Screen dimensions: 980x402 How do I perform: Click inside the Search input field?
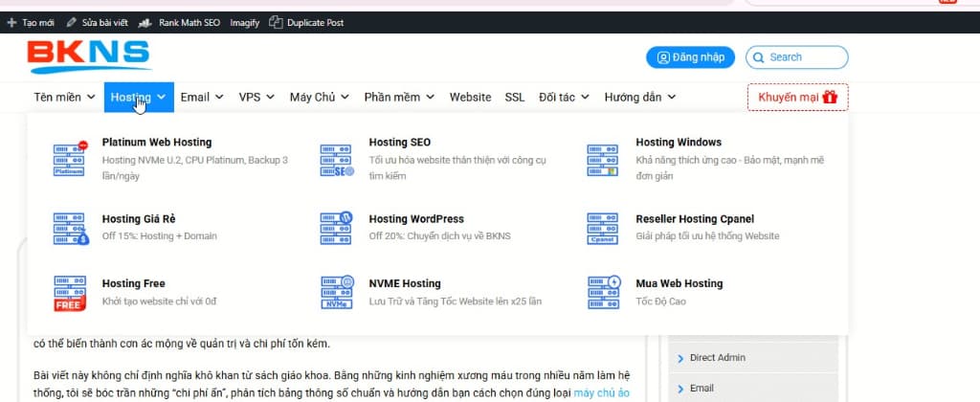coord(797,57)
